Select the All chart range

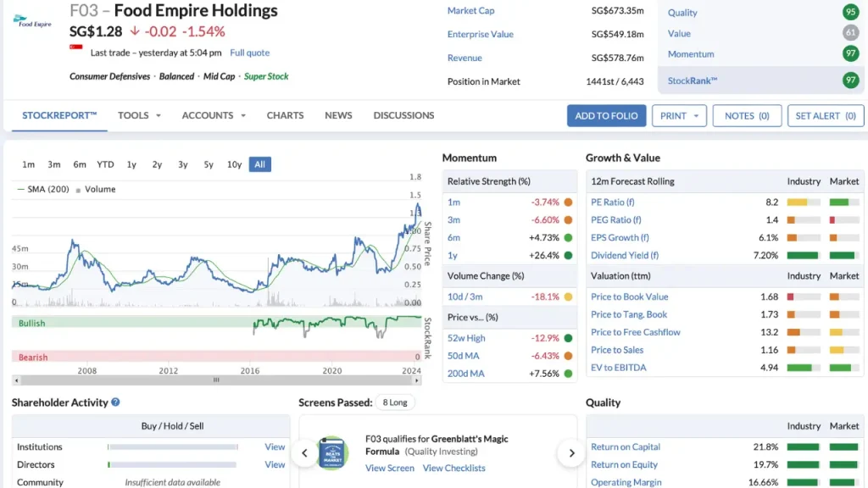click(x=259, y=164)
